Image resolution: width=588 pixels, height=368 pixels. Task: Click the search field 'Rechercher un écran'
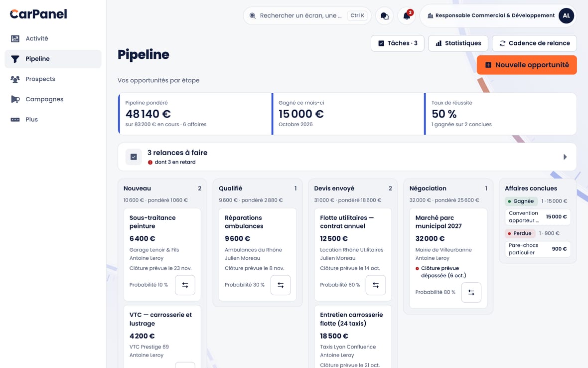[307, 16]
